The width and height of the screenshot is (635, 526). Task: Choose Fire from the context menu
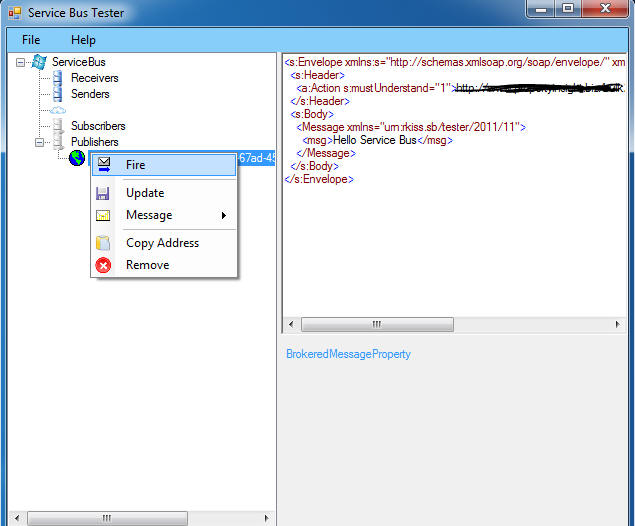(x=164, y=165)
